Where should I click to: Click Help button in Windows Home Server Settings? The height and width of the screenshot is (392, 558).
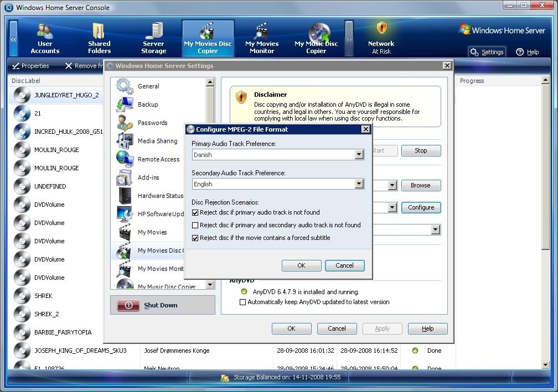click(427, 329)
